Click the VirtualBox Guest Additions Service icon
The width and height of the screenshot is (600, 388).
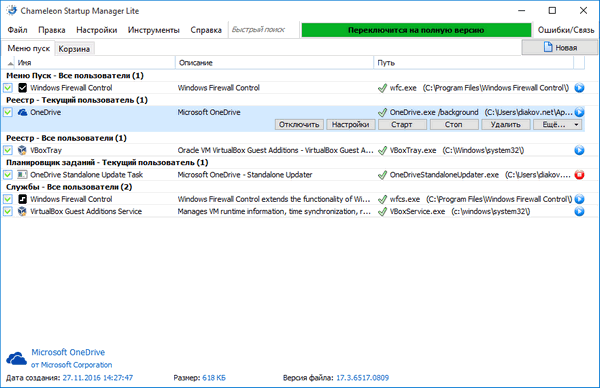23,211
